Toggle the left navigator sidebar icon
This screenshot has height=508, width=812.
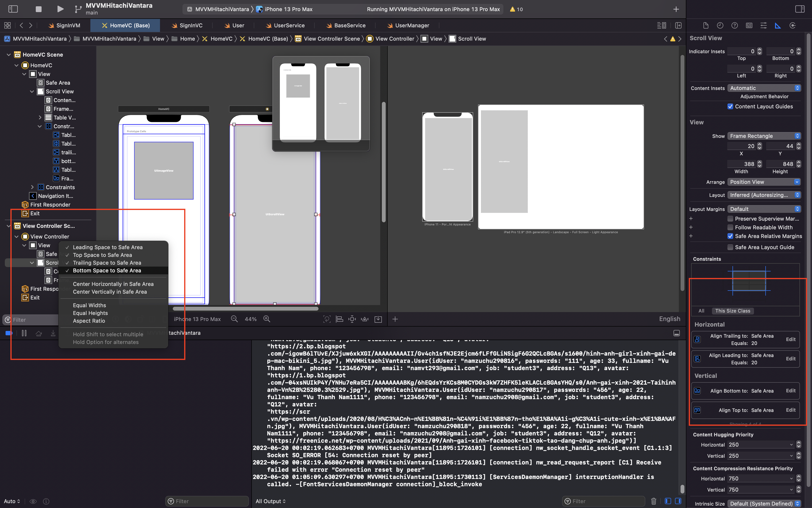13,9
